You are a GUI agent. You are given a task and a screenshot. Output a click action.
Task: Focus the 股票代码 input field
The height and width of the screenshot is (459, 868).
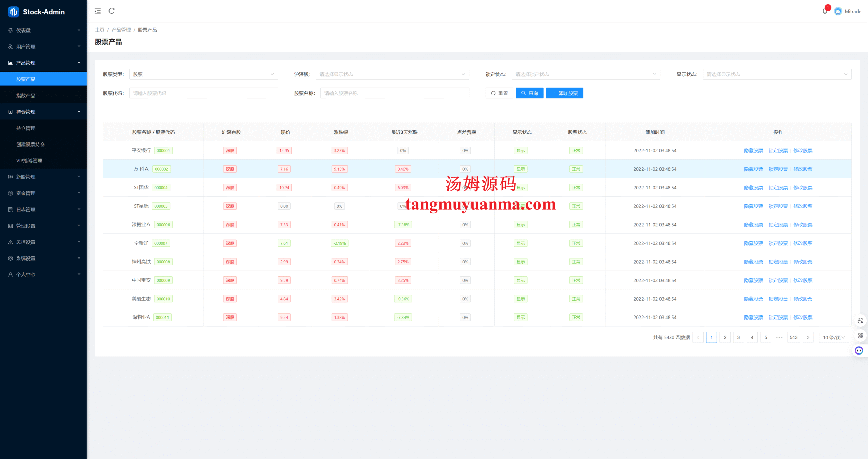pyautogui.click(x=203, y=93)
